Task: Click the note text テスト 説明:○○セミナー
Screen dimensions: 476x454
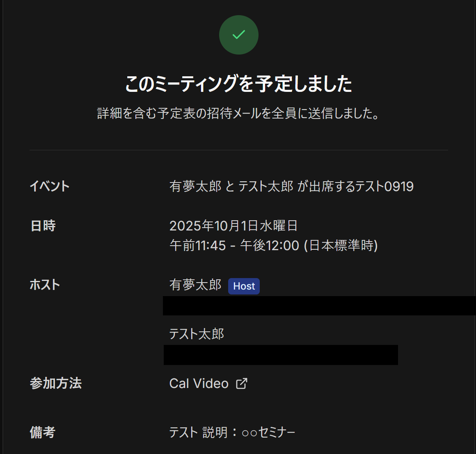Action: 232,432
